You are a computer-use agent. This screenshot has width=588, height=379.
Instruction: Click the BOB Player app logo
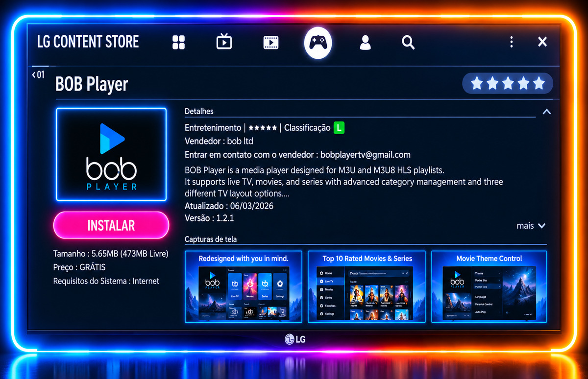tap(111, 155)
